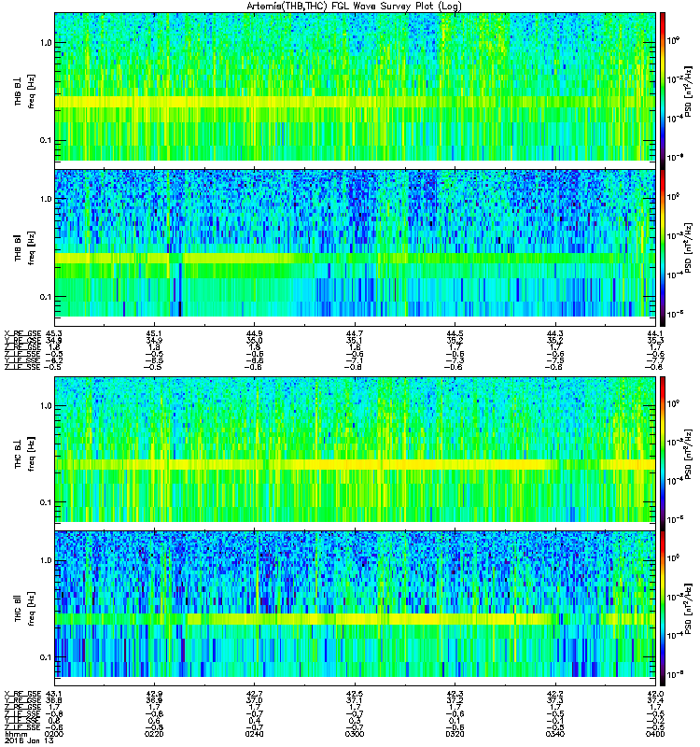Click the '0220' time label
Viewport: 700px width, 747px height.
[154, 734]
